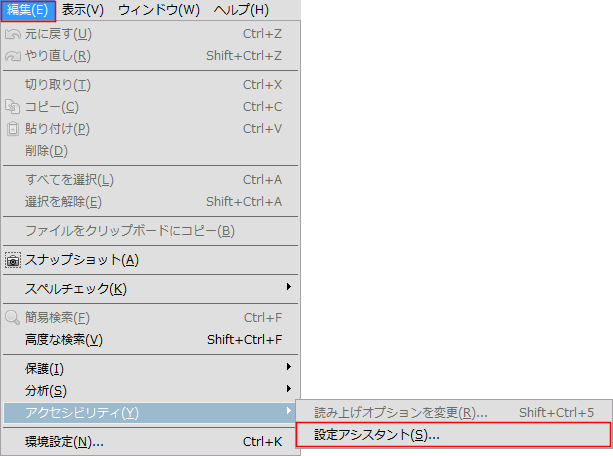Click the Ctrl+V shortcut text
Image resolution: width=613 pixels, height=456 pixels.
[262, 128]
